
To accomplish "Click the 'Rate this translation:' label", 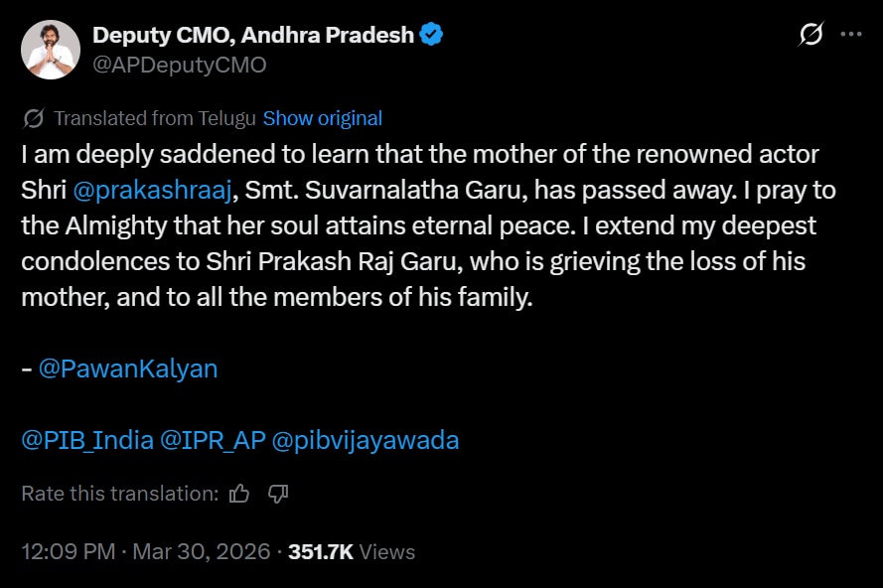I will pyautogui.click(x=119, y=494).
